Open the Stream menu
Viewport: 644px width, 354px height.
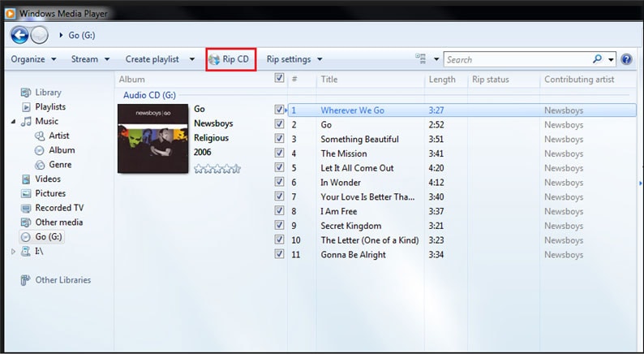pyautogui.click(x=90, y=59)
